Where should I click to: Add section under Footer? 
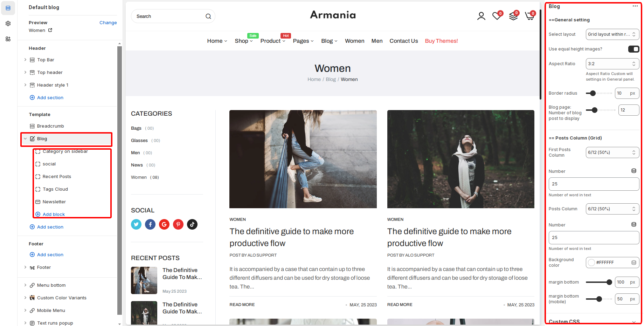tap(47, 255)
